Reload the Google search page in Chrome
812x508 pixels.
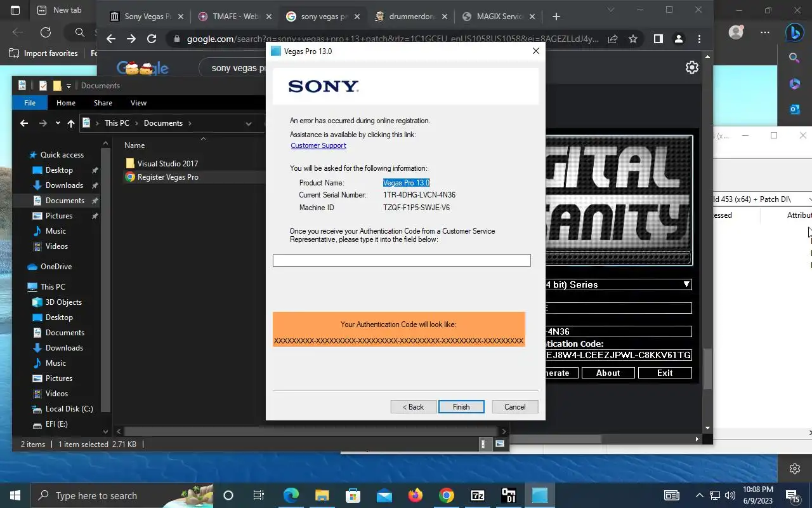pyautogui.click(x=152, y=39)
